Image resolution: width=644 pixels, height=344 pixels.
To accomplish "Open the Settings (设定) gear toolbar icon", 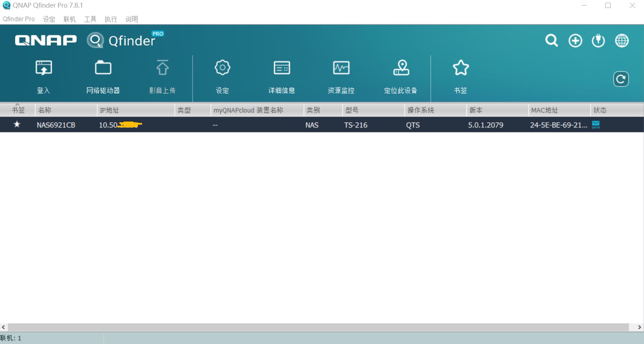I will (x=222, y=67).
